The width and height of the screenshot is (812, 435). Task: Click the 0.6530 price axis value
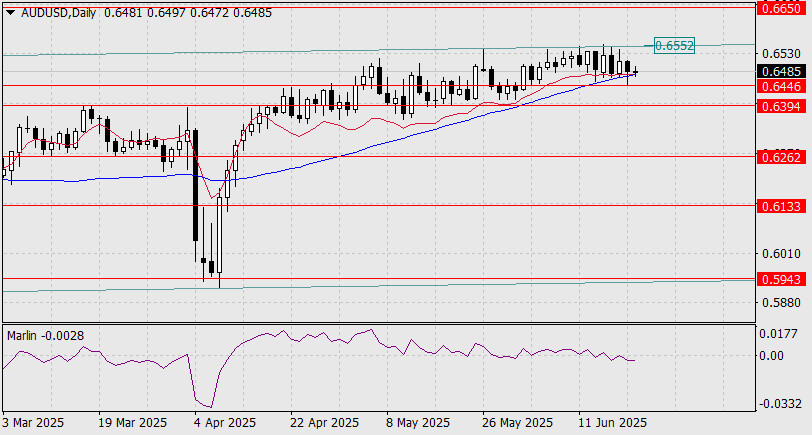coord(780,53)
